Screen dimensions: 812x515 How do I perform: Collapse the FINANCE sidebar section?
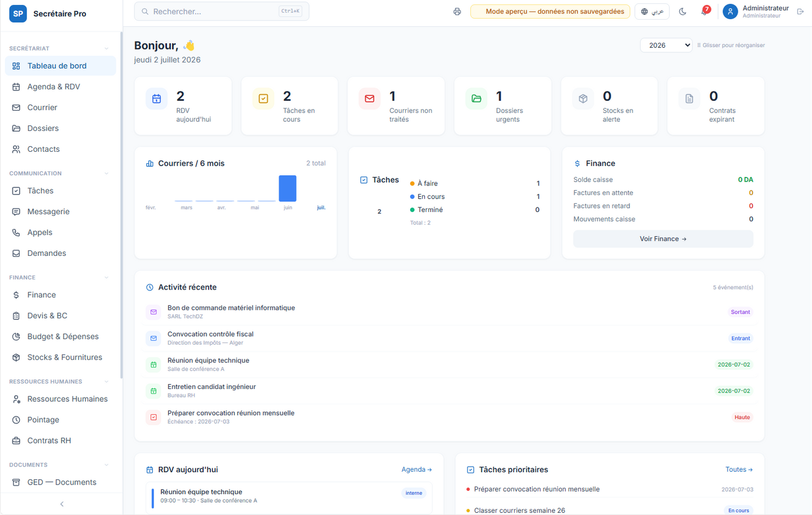106,277
